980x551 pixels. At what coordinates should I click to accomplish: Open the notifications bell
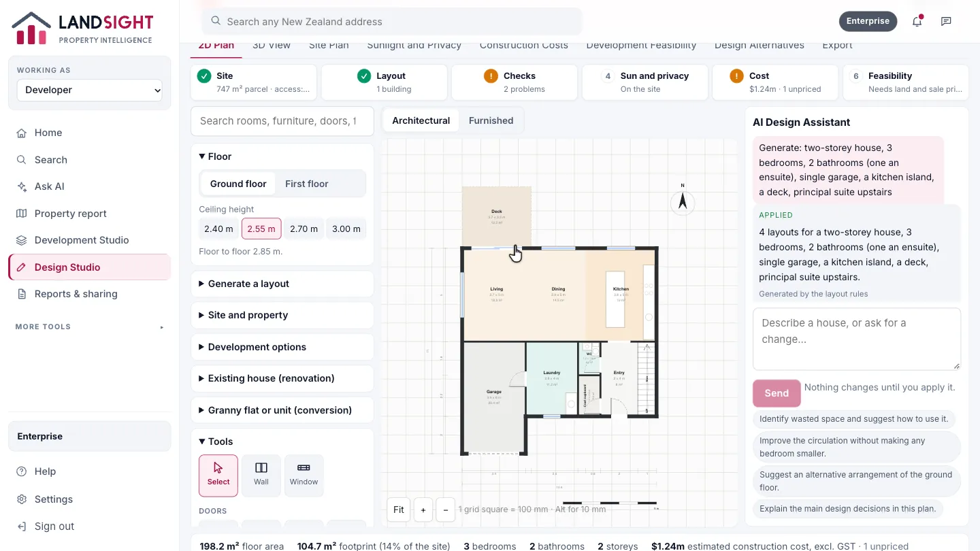(917, 21)
